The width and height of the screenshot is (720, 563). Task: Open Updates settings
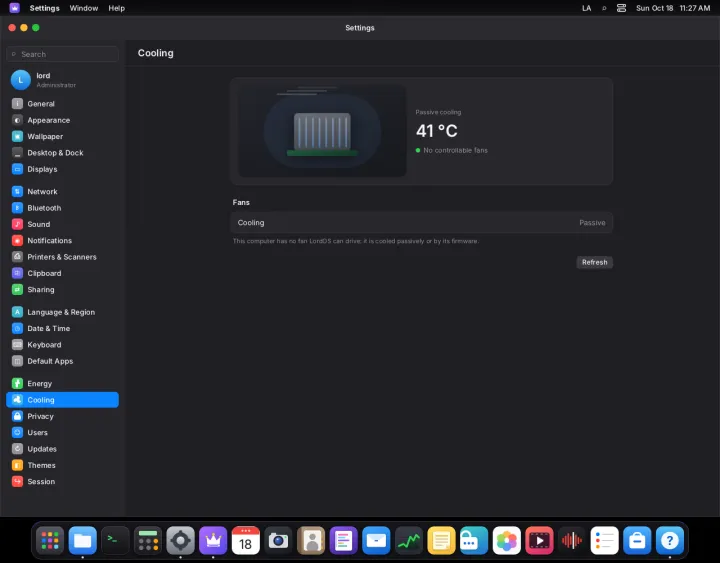pos(62,449)
